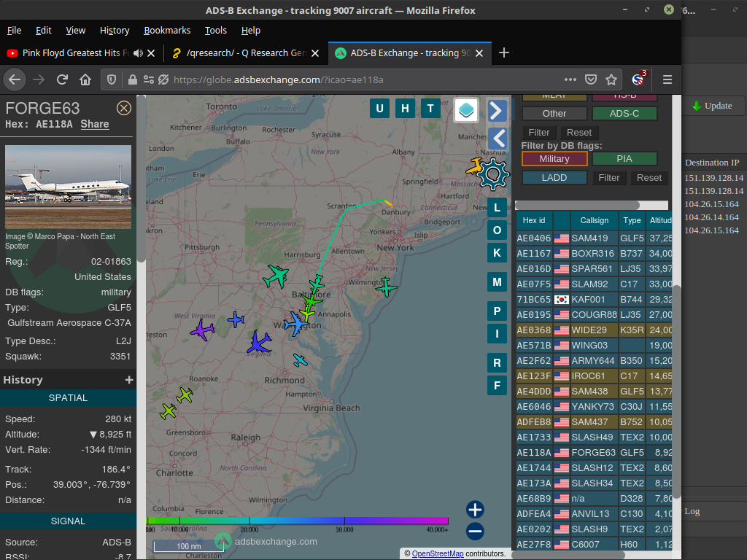Click the altitude color legend bar
This screenshot has height=560, width=747.
[298, 521]
